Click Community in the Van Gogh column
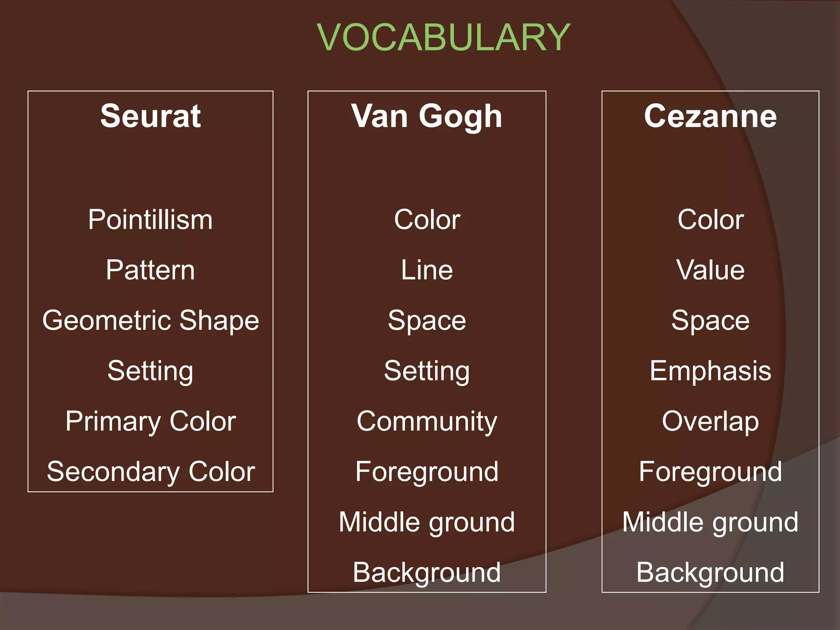The width and height of the screenshot is (840, 630). 427,422
